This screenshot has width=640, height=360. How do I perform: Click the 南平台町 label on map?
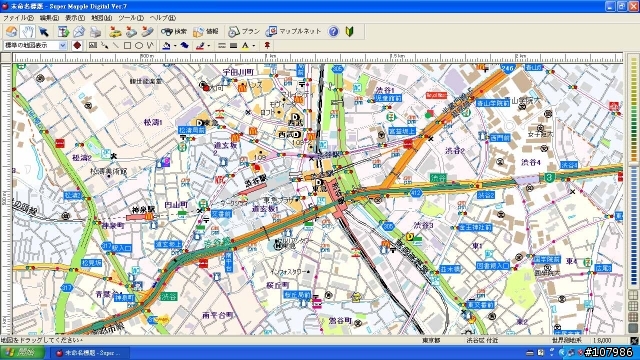pos(218,315)
